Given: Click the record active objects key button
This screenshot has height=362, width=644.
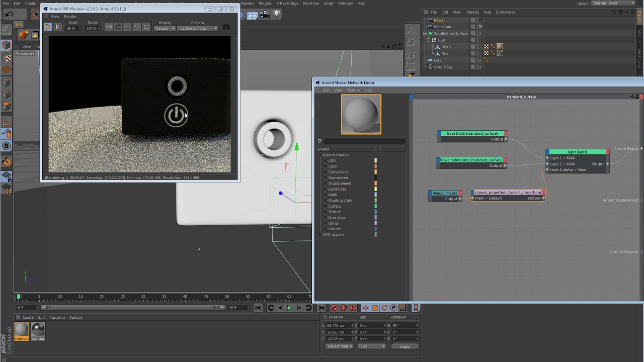Looking at the screenshot, I should tap(334, 308).
